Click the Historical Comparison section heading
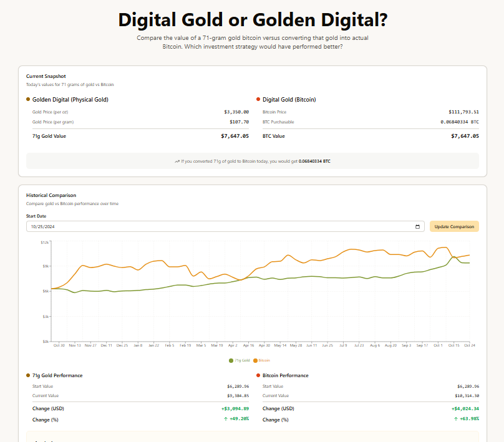Screen dimensions: 504x442 [51, 195]
